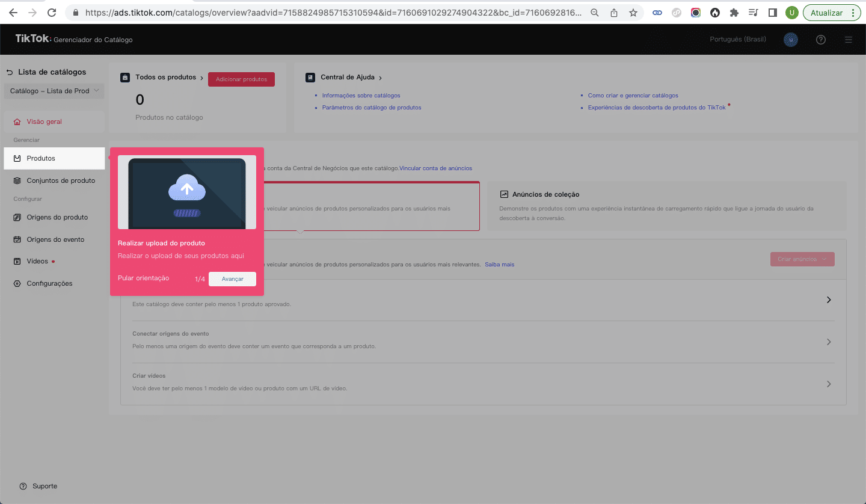Open the Português (Brasil) language selector
Viewport: 866px width, 504px height.
click(x=738, y=40)
